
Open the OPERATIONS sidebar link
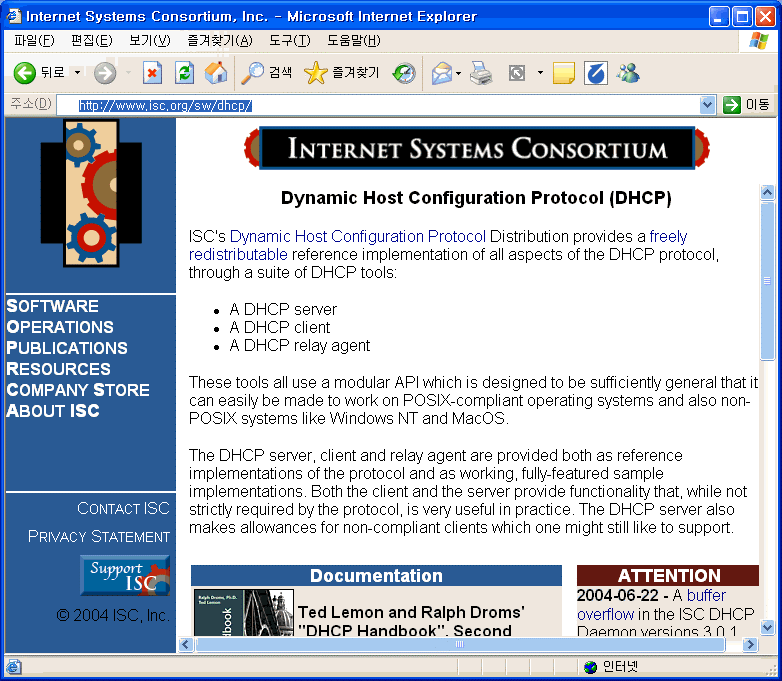coord(60,327)
